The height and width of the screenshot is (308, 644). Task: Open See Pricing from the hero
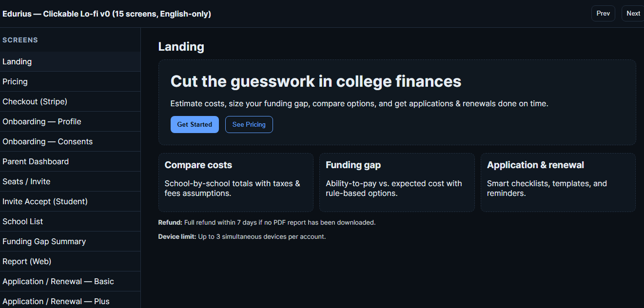(249, 124)
